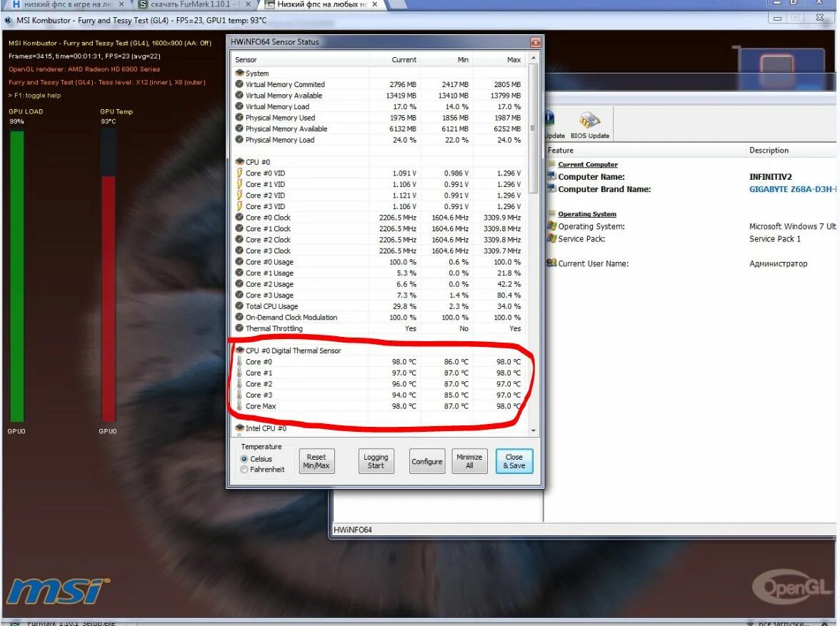Viewport: 840px width, 626px height.
Task: Click the 'F1: toggle help' text in Kombustor
Action: (35, 96)
